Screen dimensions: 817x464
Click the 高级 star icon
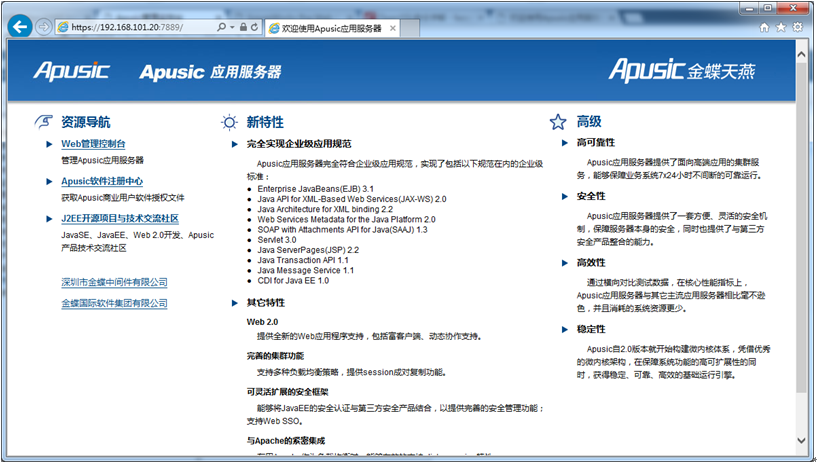click(x=558, y=122)
